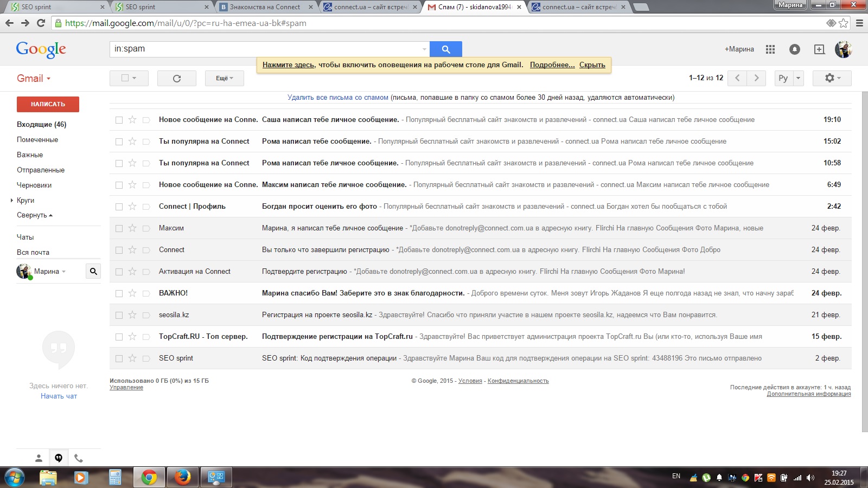
Task: Click the refresh mail button
Action: tap(177, 78)
